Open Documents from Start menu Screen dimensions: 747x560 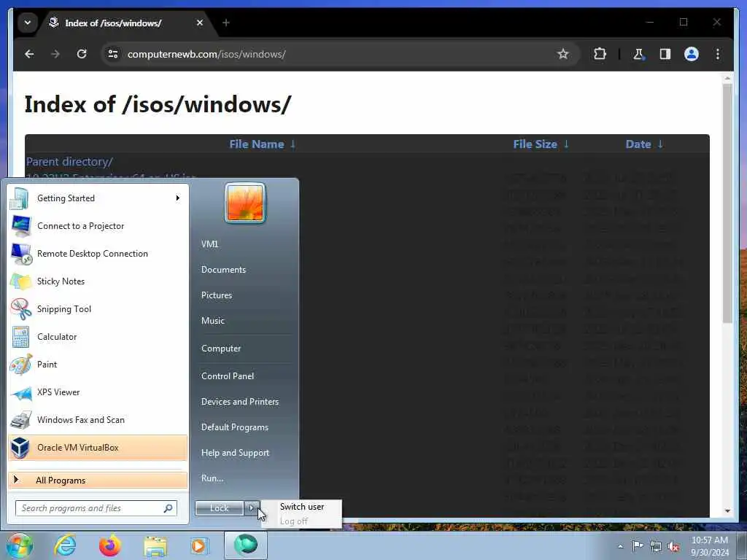(x=223, y=270)
